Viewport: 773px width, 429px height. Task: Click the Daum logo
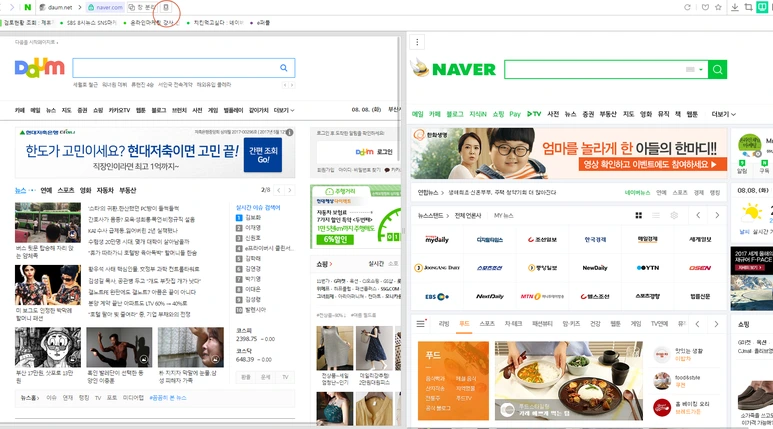pos(39,67)
